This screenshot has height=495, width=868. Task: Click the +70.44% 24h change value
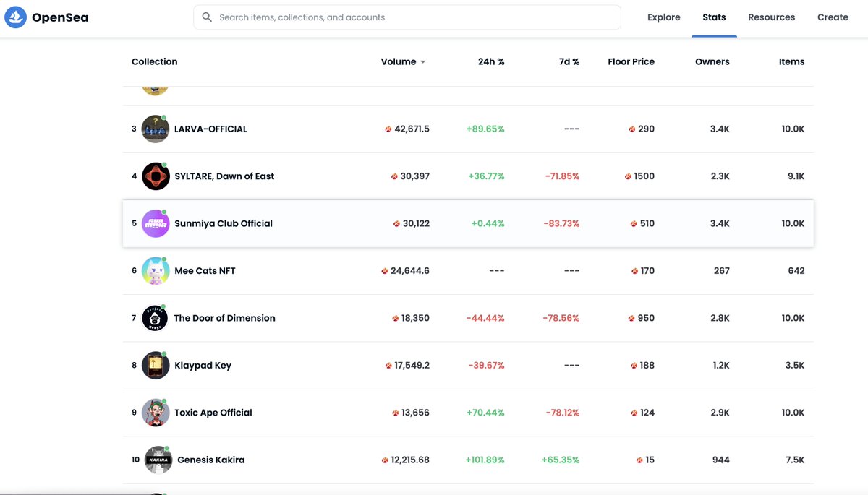coord(485,413)
